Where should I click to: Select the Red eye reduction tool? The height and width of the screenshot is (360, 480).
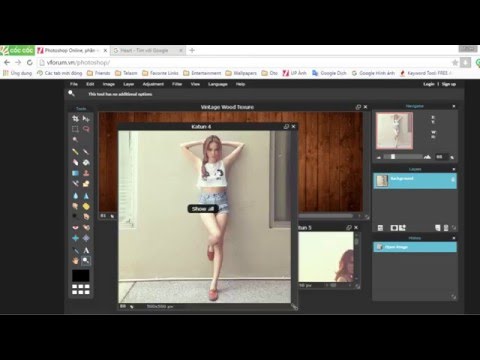pyautogui.click(x=75, y=227)
